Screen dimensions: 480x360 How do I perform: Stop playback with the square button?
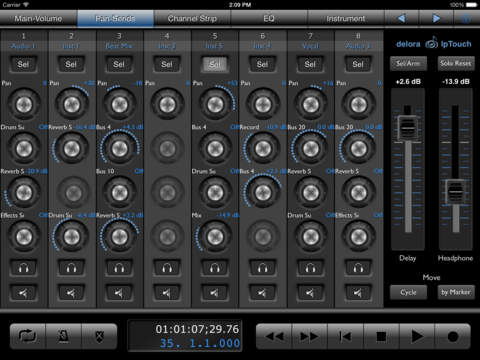381,336
